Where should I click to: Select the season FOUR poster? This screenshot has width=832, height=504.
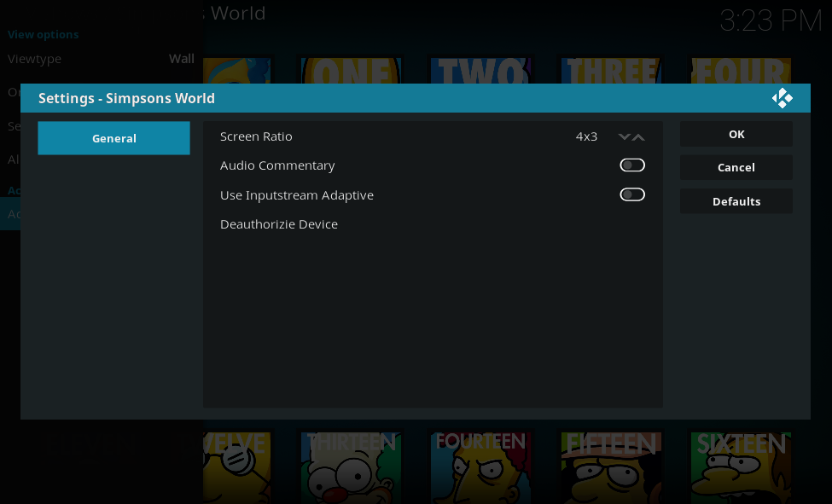click(741, 70)
